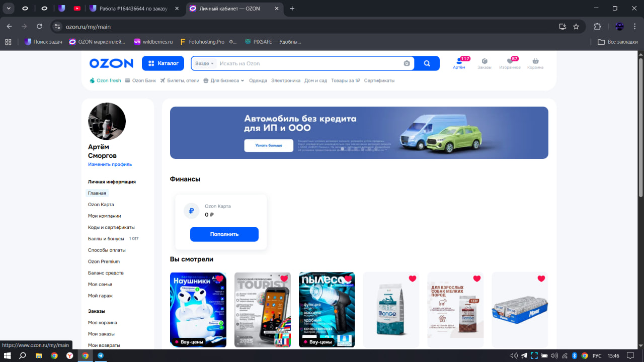Click the page vertical scrollbar
This screenshot has width=644, height=362.
tap(640, 127)
